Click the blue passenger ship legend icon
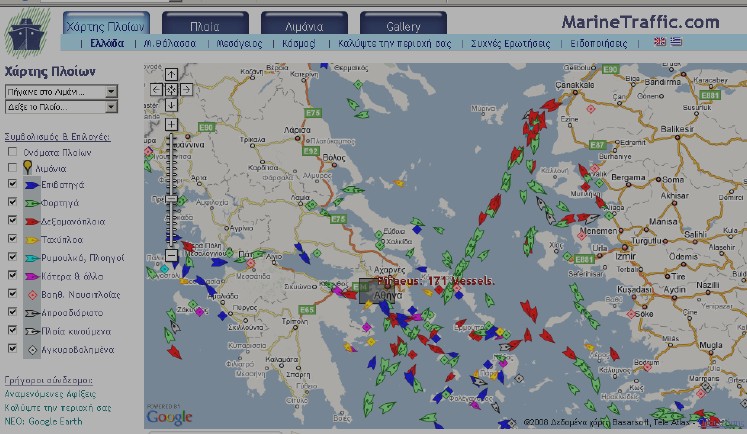 coord(31,185)
